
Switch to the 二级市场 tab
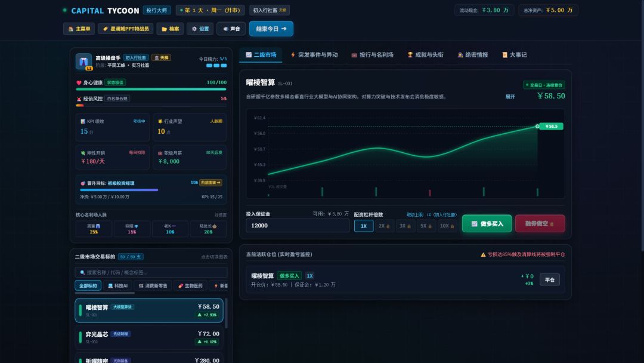coord(261,55)
